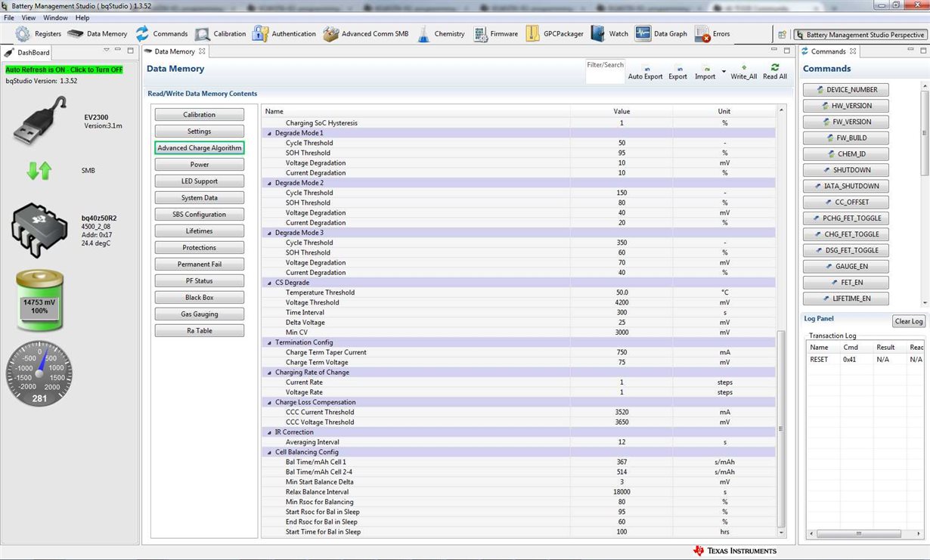Click the battery voltage gauge icon

39,301
